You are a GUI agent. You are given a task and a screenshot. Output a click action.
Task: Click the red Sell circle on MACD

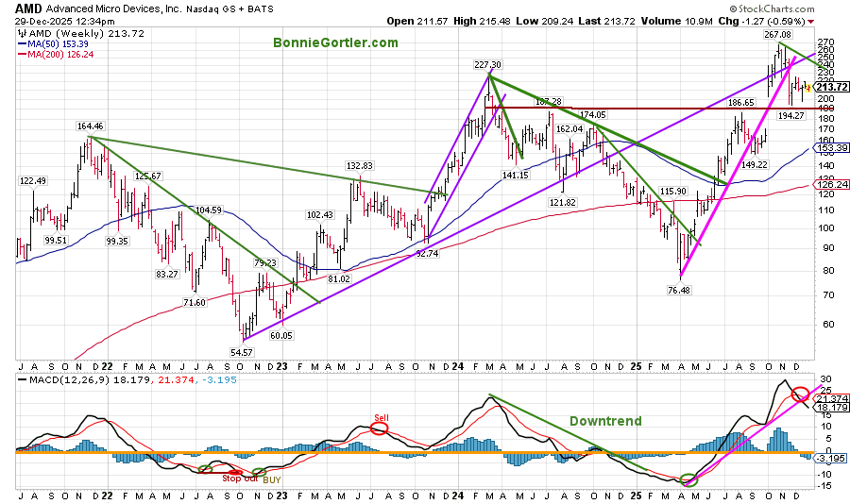380,428
